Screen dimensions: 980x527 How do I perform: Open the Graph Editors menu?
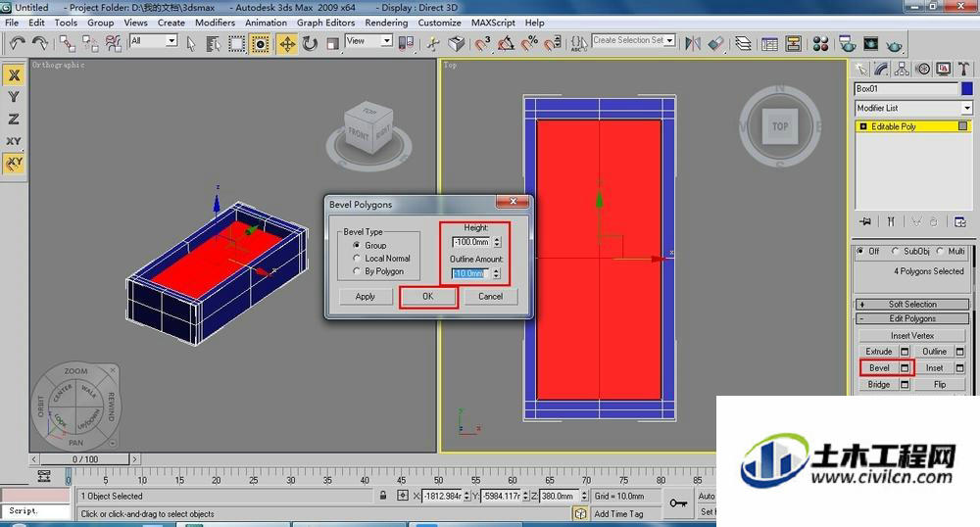coord(325,23)
